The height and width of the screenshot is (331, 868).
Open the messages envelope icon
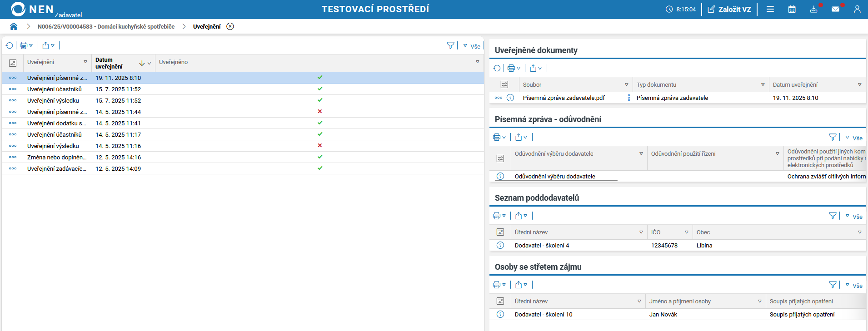point(835,9)
